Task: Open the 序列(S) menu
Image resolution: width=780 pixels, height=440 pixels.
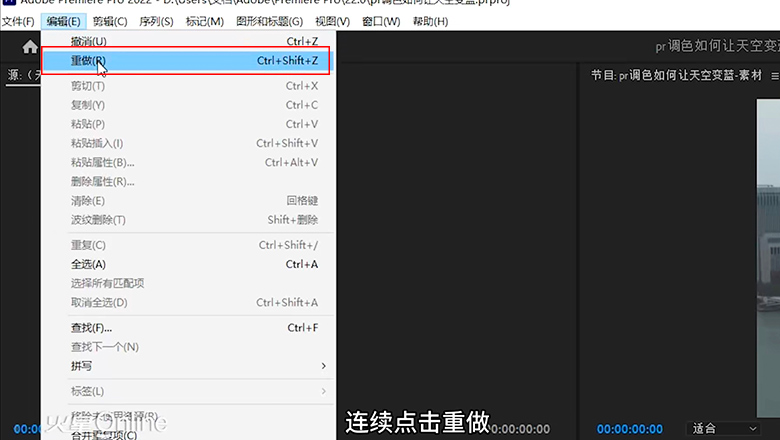Action: (156, 21)
